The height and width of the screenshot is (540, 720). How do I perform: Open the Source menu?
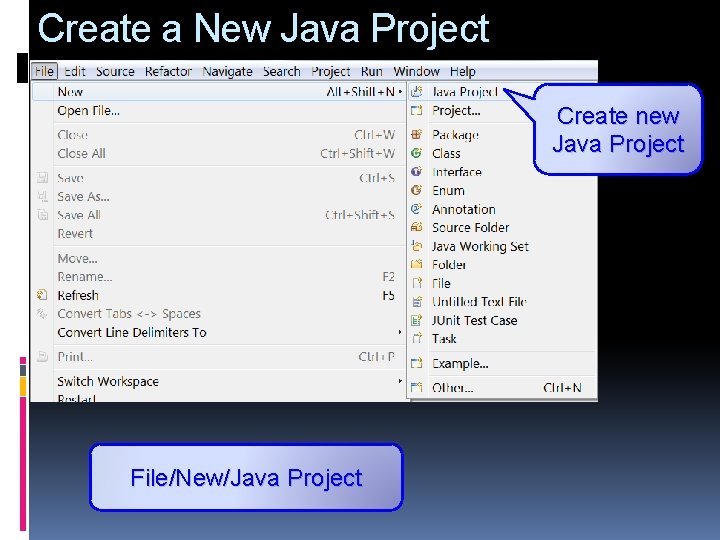click(x=115, y=72)
